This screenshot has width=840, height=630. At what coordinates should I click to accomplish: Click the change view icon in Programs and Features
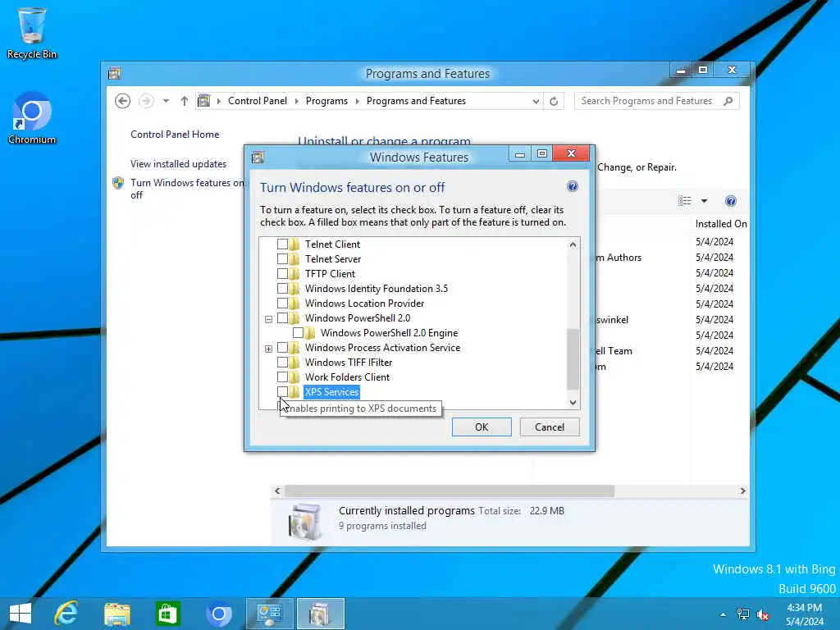(x=685, y=201)
